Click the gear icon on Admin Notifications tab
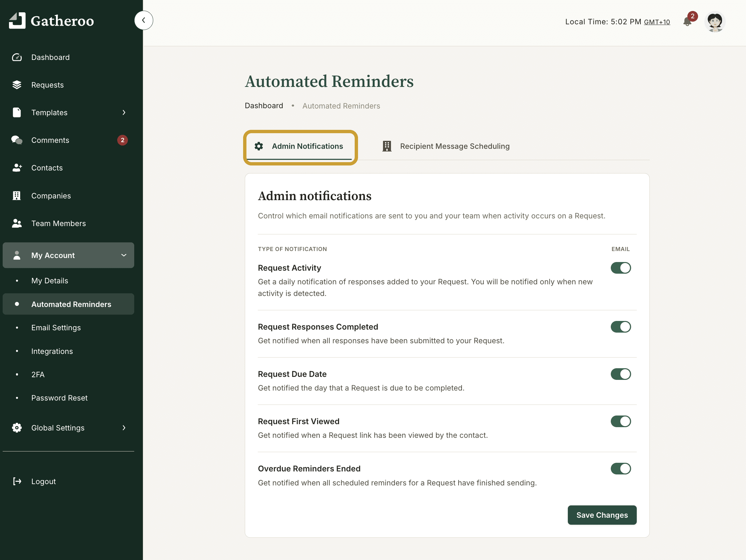746x560 pixels. [x=259, y=146]
